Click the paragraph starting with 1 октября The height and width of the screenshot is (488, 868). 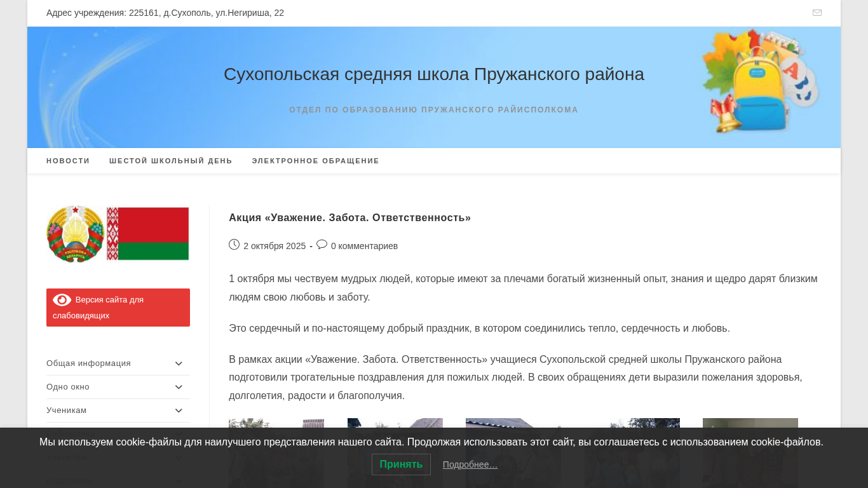tap(523, 288)
